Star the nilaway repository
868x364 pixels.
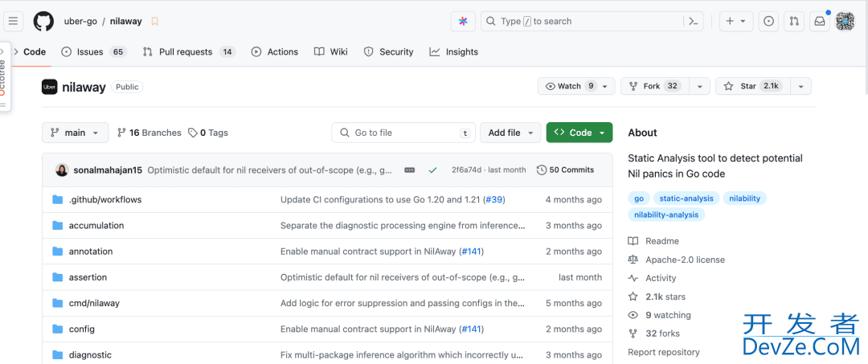753,86
